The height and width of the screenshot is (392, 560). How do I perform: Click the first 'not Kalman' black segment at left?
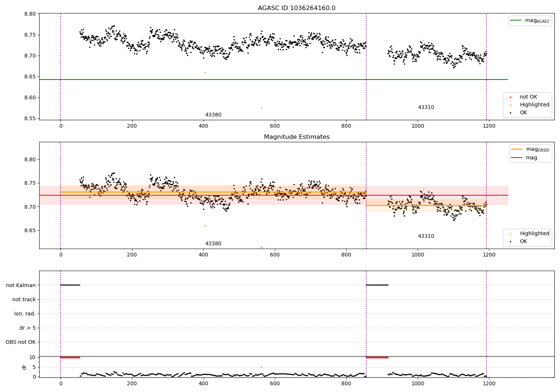70,285
